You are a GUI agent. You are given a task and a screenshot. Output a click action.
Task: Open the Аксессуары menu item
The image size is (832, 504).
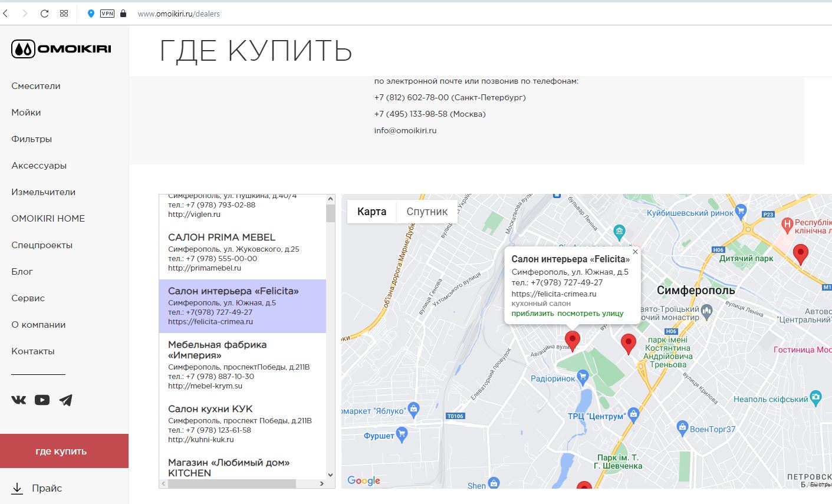tap(39, 166)
